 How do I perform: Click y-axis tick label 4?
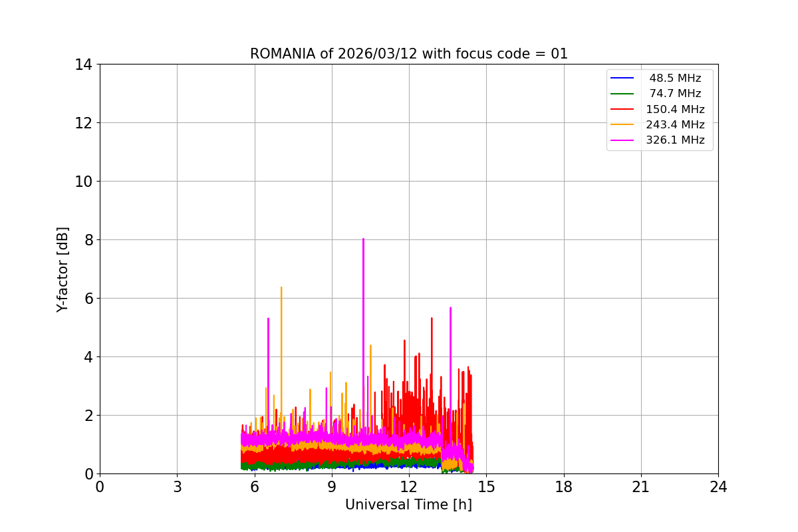(x=88, y=357)
